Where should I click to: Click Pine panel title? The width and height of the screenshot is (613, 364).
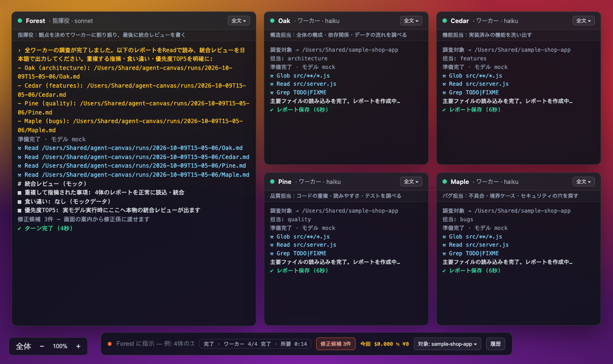(x=284, y=182)
